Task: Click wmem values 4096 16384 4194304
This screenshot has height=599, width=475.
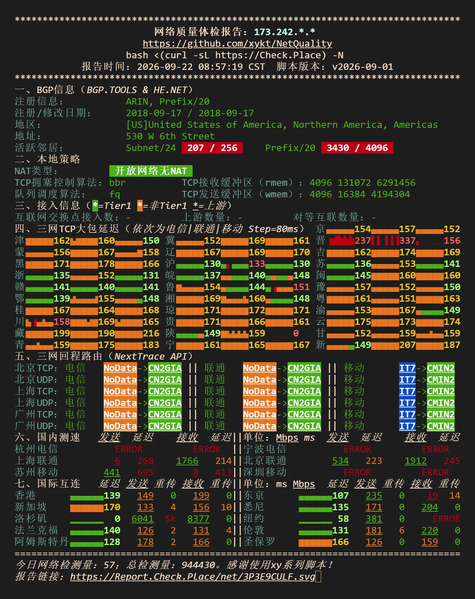Action: pos(360,194)
